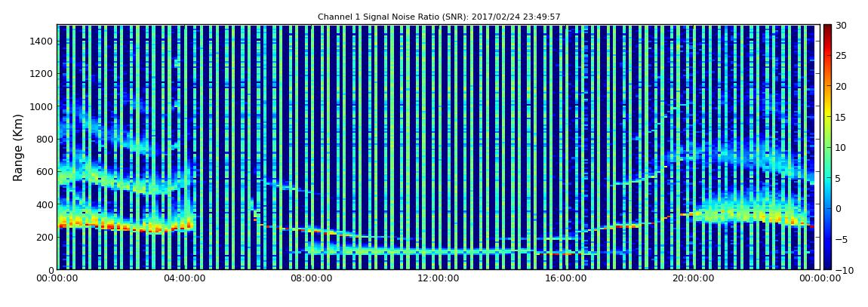Click the colorbar value 15

pyautogui.click(x=842, y=117)
